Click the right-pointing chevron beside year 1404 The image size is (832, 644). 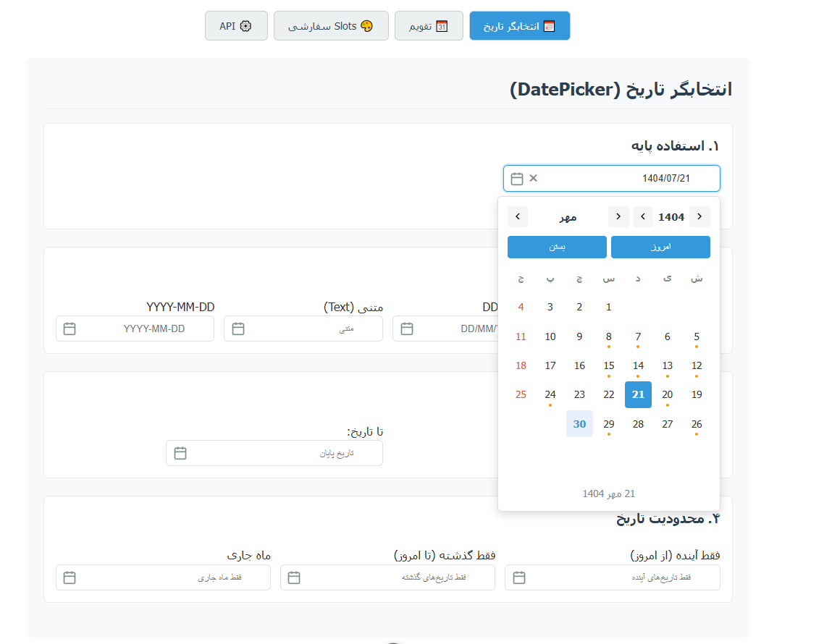tap(699, 217)
